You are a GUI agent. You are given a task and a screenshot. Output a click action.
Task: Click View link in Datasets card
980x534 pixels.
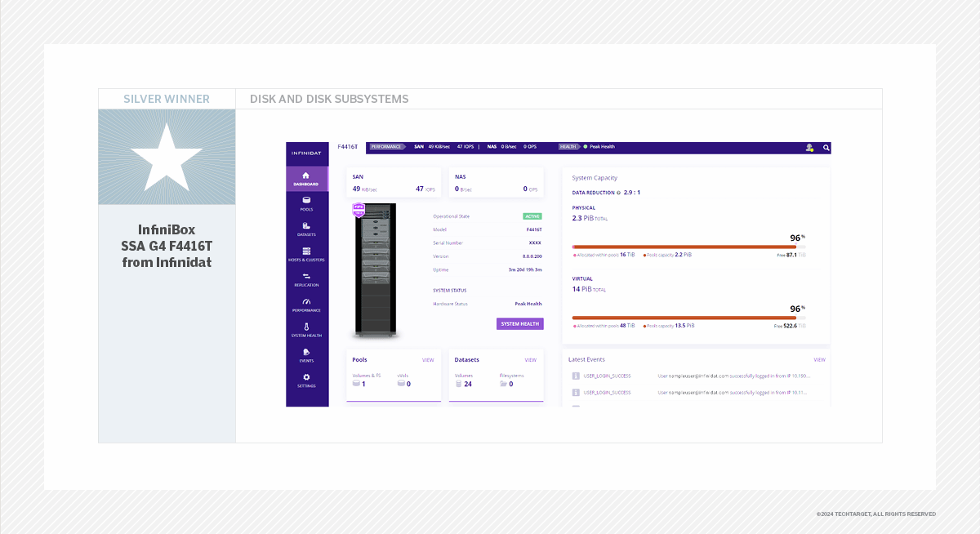(530, 359)
